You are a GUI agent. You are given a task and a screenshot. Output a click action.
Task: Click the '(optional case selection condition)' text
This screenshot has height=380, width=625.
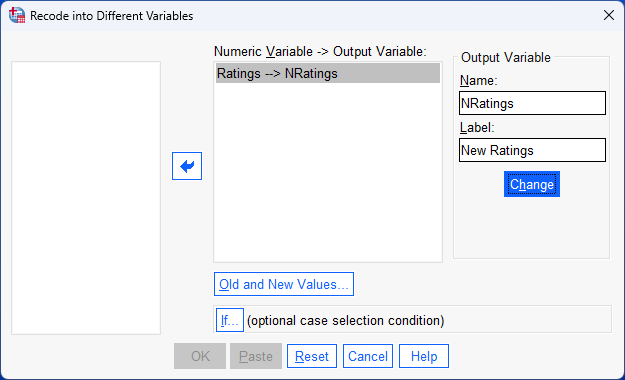[x=346, y=321]
